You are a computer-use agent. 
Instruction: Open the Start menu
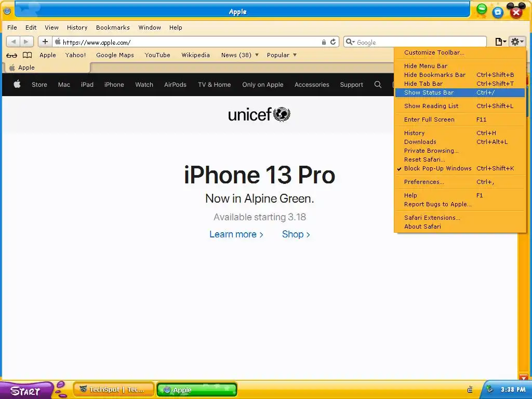25,391
